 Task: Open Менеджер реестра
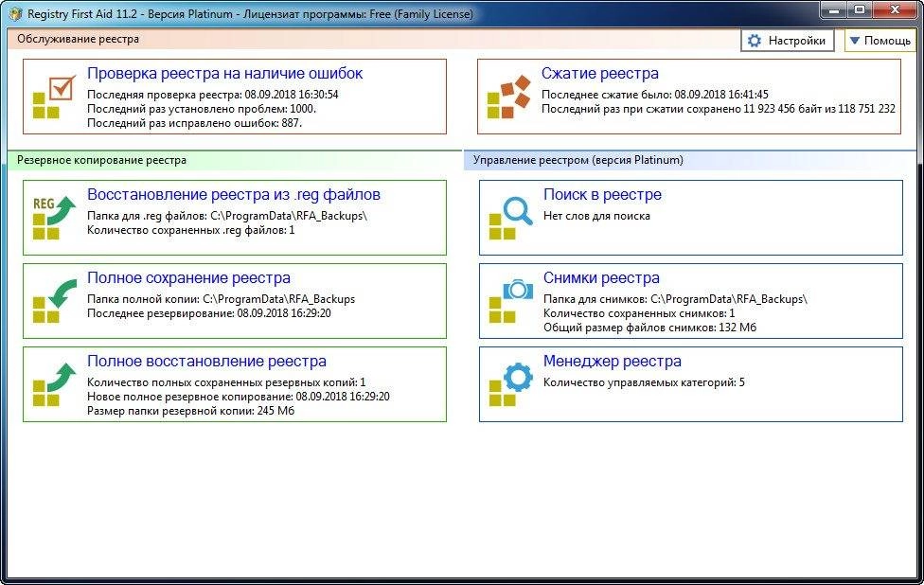coord(691,384)
